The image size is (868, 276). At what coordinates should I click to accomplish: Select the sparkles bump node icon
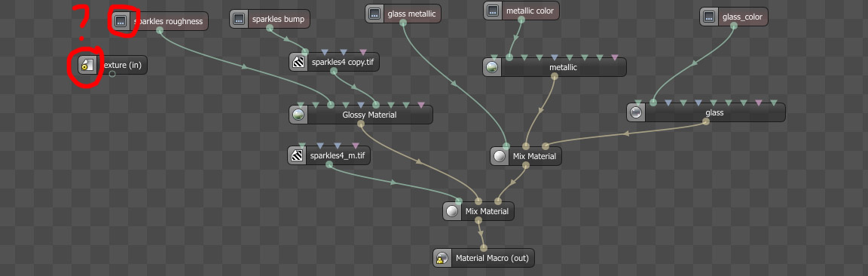click(239, 19)
